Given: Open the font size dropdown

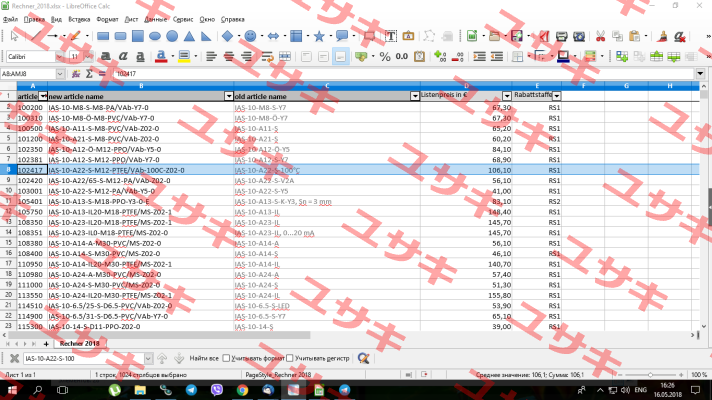Looking at the screenshot, I should tap(88, 57).
